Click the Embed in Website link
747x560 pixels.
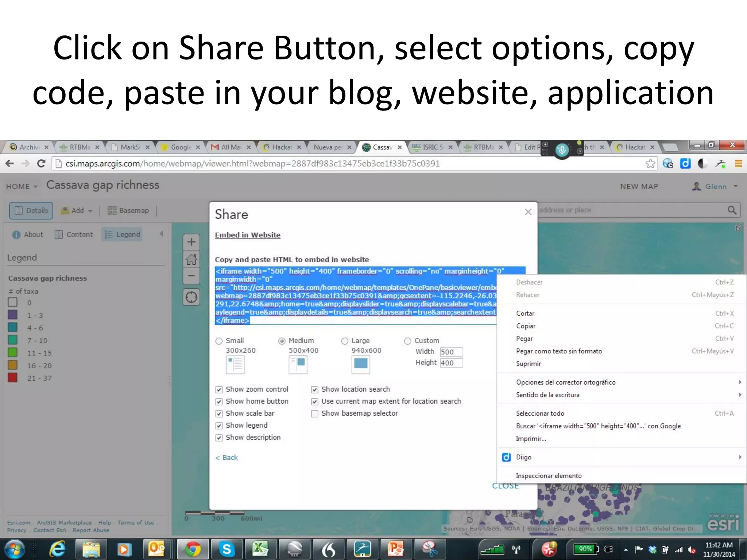pyautogui.click(x=248, y=235)
